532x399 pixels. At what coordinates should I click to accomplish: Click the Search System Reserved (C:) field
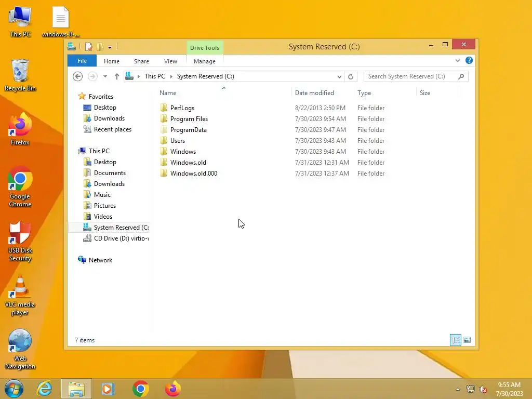click(416, 76)
